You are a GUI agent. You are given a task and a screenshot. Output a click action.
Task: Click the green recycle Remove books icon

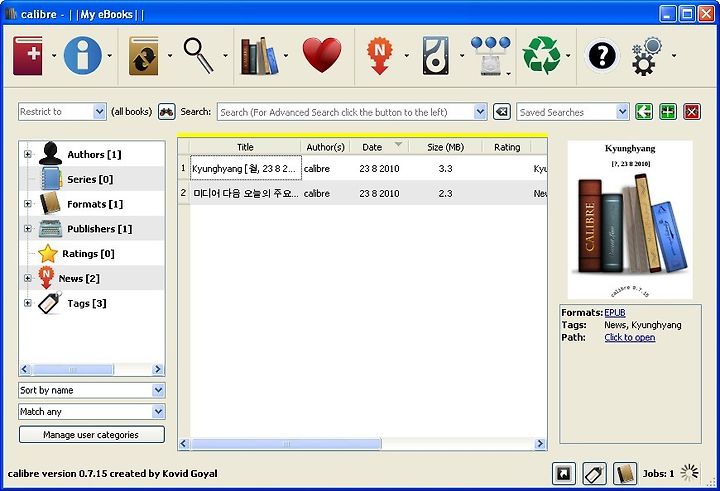(x=542, y=56)
